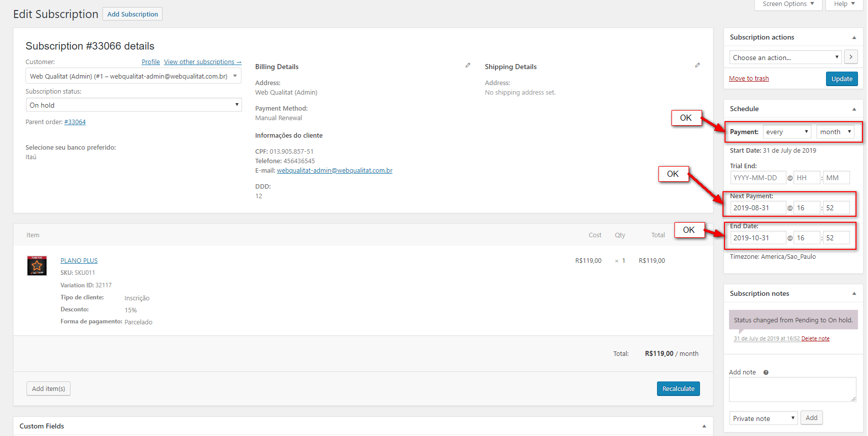Click the shipping details pencil icon
Screen dimensions: 868x436
coord(697,65)
